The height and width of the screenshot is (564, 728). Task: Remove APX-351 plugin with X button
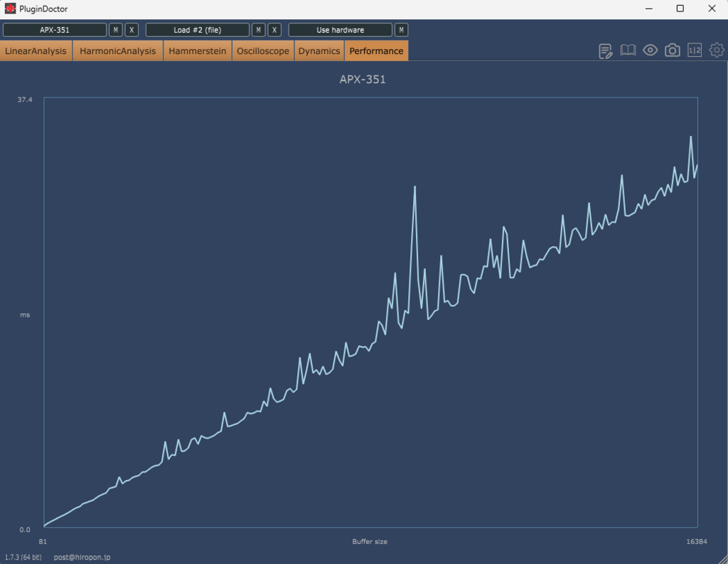coord(132,30)
